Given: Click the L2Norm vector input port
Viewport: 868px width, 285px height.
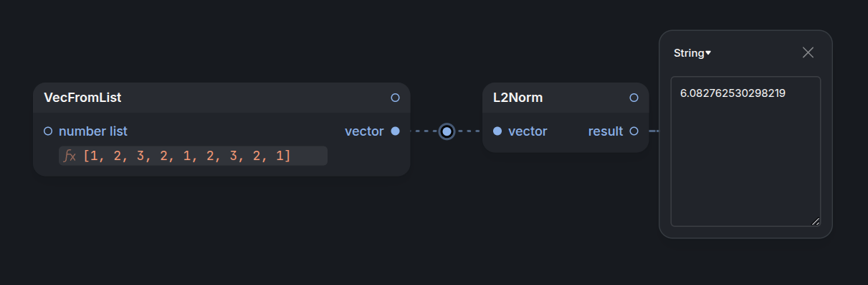Looking at the screenshot, I should pyautogui.click(x=497, y=131).
